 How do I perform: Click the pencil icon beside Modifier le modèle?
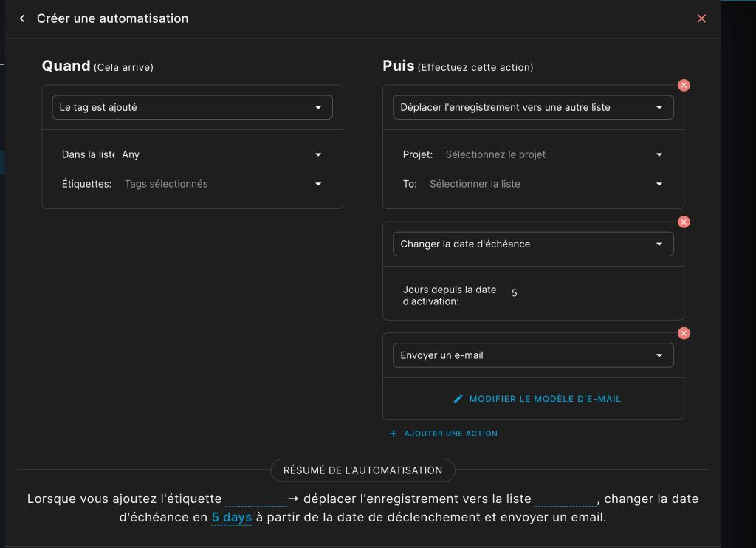click(458, 399)
